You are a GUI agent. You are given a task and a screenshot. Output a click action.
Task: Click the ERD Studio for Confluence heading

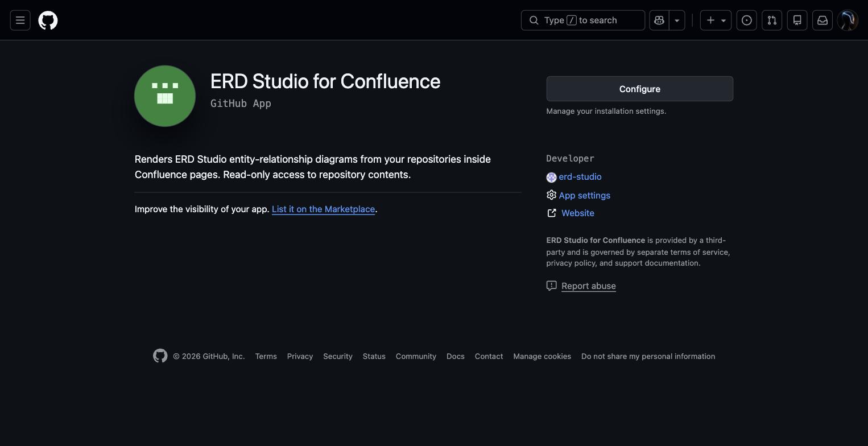[x=325, y=81]
